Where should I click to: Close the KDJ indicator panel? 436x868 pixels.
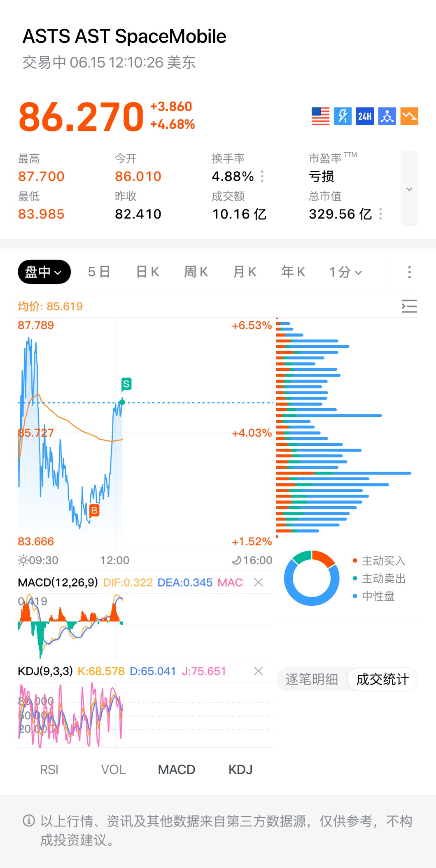pos(259,671)
